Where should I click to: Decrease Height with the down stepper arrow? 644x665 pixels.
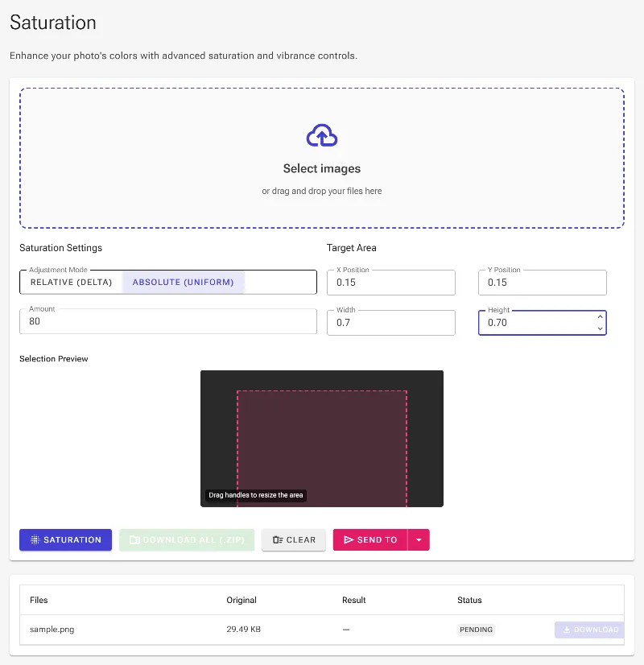pyautogui.click(x=600, y=328)
